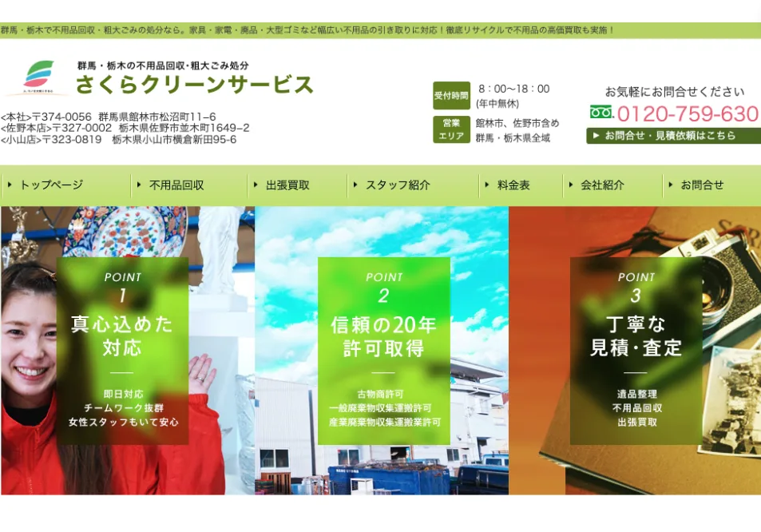The height and width of the screenshot is (532, 761).
Task: Open the スタッフ紹介 menu item
Action: [x=398, y=185]
